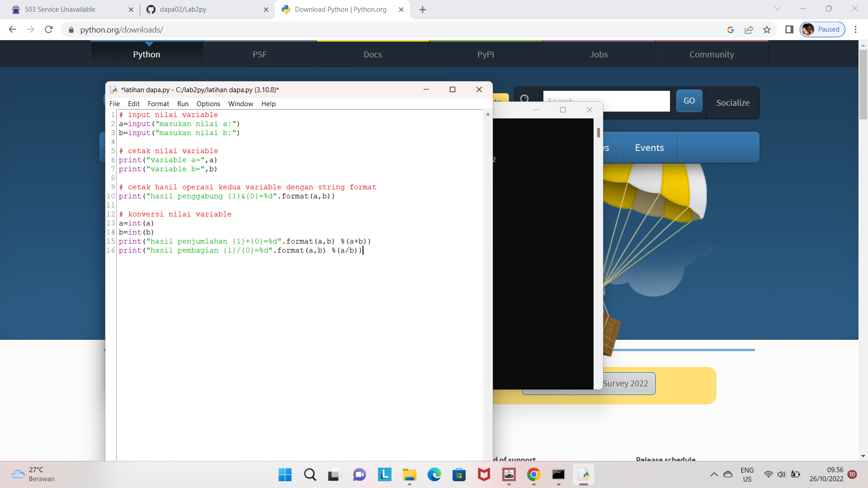Screen dimensions: 868x488
Task: Open the browser share icon
Action: 749,29
